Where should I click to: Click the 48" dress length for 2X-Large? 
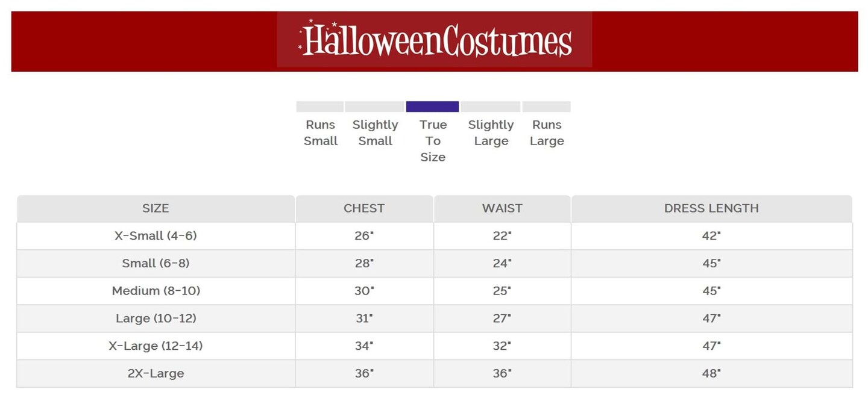point(711,373)
